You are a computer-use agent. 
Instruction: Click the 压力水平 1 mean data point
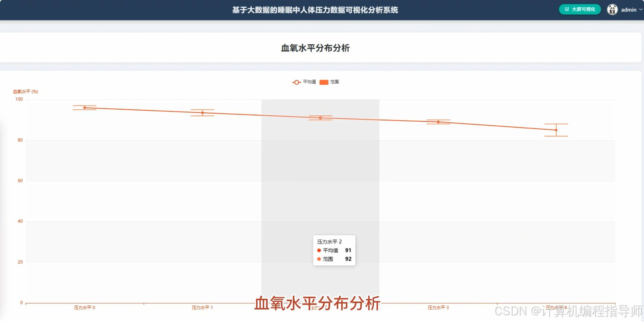pyautogui.click(x=203, y=113)
